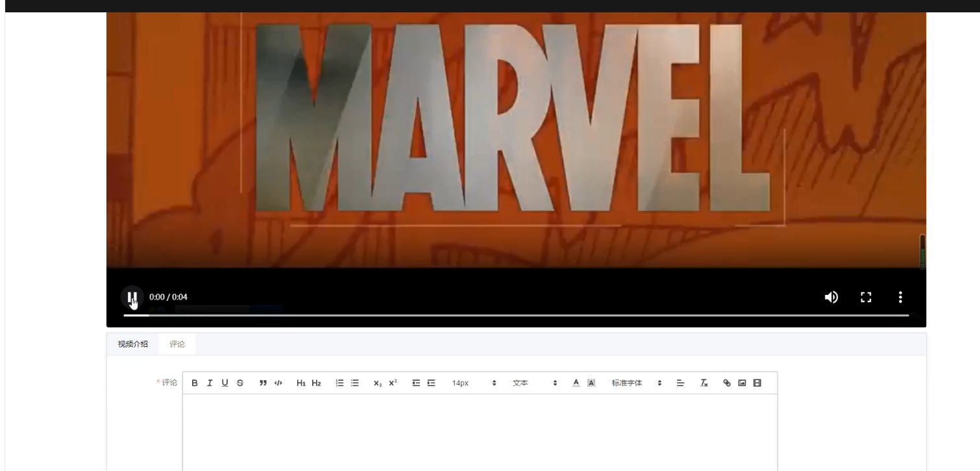Toggle strikethrough formatting in editor toolbar
980x471 pixels.
pos(240,383)
